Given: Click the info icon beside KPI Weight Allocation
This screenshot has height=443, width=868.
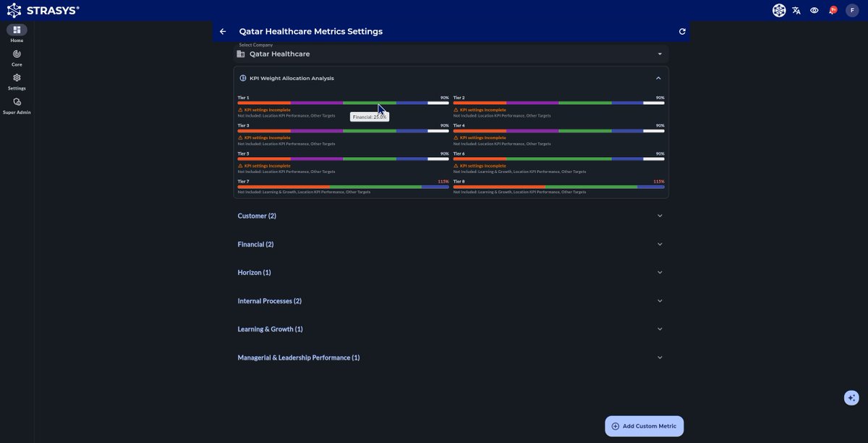Looking at the screenshot, I should point(243,78).
